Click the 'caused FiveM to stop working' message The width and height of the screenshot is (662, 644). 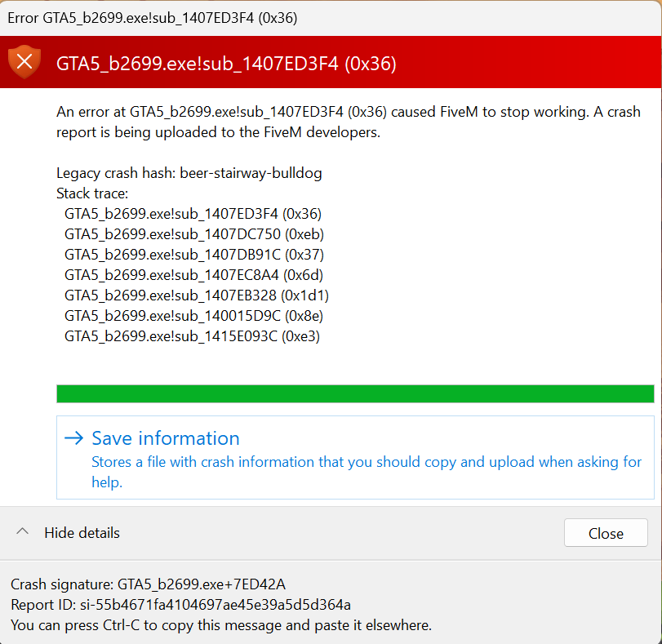click(x=349, y=122)
